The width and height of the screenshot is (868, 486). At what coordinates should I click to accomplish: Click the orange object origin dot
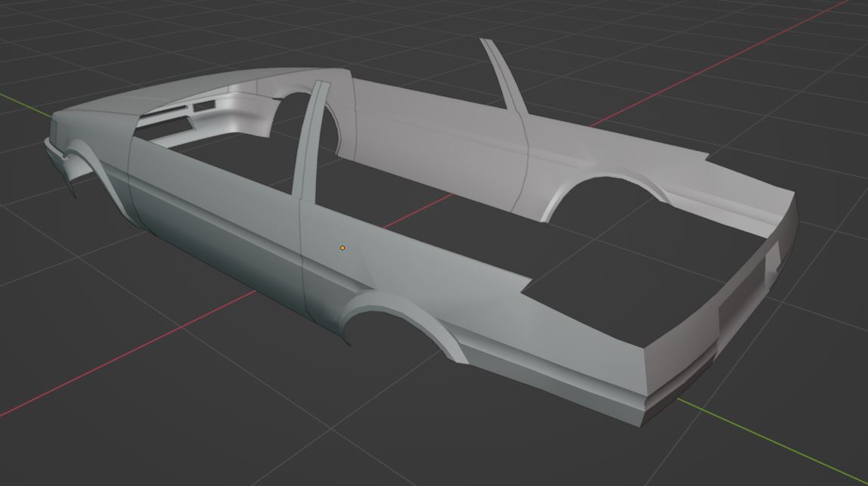tap(342, 248)
